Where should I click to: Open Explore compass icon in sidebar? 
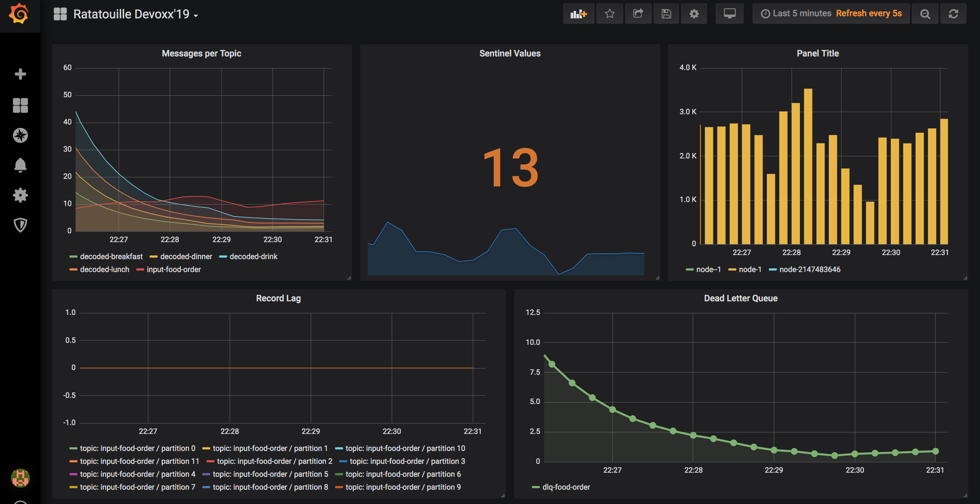tap(20, 135)
